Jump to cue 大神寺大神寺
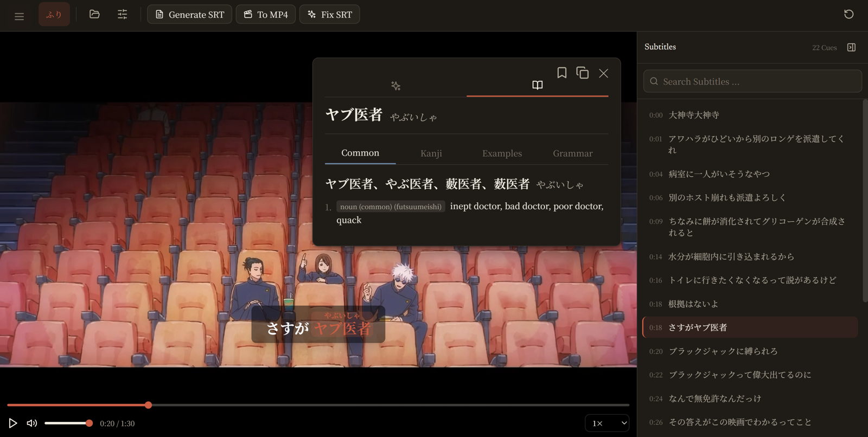The image size is (868, 437). pyautogui.click(x=750, y=115)
